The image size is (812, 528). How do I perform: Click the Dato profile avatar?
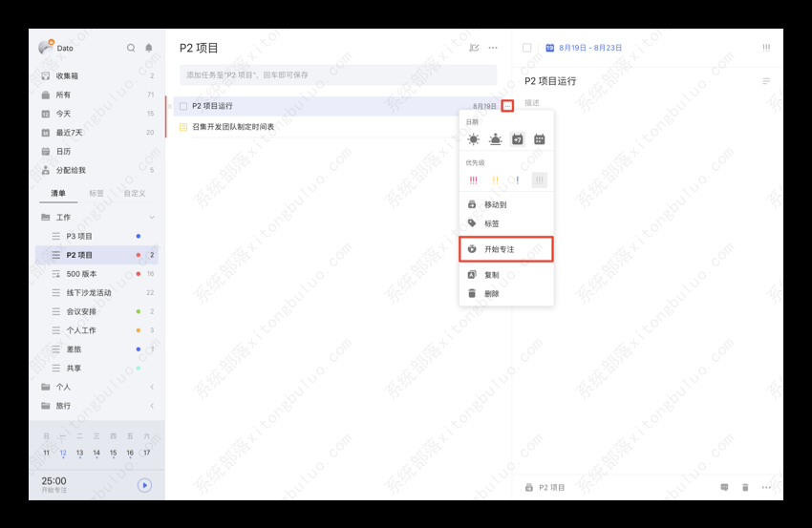click(x=46, y=47)
